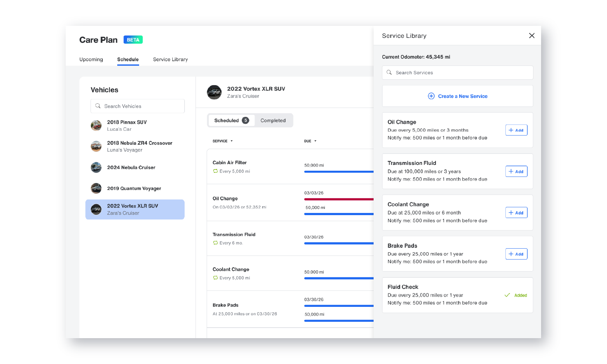The height and width of the screenshot is (364, 607).
Task: Click the Fluid Check library card title
Action: click(403, 287)
